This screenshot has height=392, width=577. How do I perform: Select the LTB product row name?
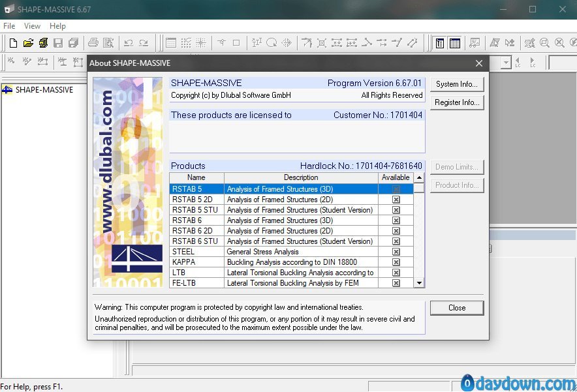coord(178,273)
